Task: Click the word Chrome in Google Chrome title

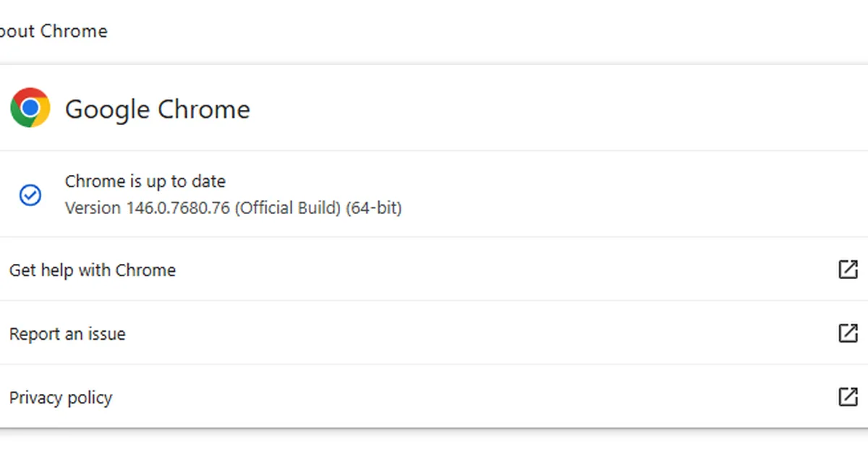Action: point(204,109)
